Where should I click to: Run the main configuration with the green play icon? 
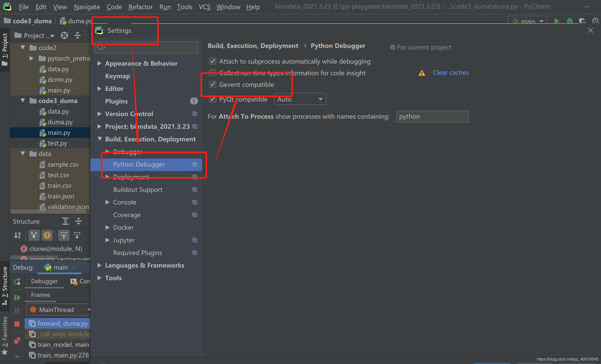click(557, 21)
